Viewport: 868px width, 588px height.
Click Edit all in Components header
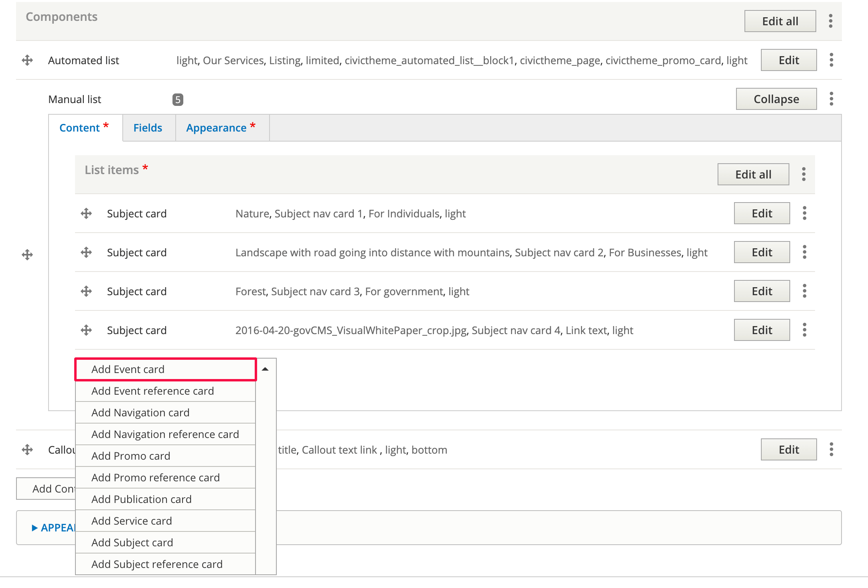pos(780,21)
